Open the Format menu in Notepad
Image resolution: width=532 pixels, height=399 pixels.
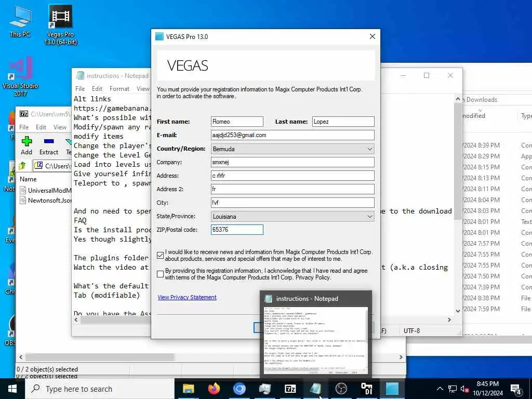pos(119,88)
